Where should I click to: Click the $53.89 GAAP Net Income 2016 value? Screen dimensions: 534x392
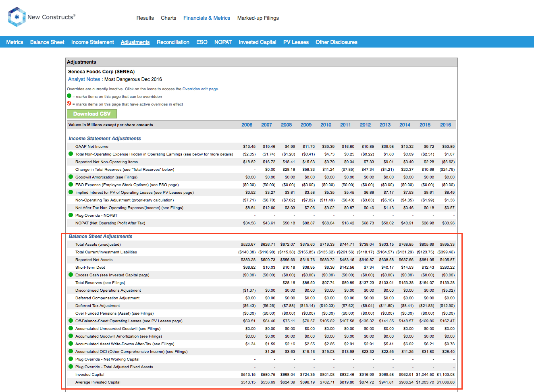pyautogui.click(x=448, y=147)
